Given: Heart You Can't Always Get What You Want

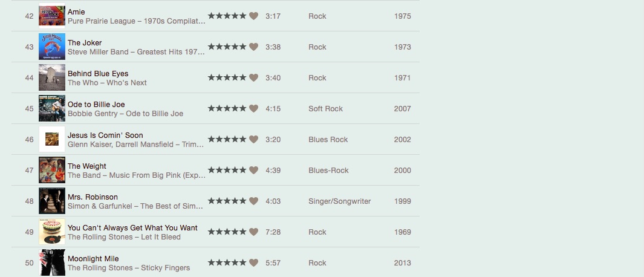Looking at the screenshot, I should pos(254,232).
